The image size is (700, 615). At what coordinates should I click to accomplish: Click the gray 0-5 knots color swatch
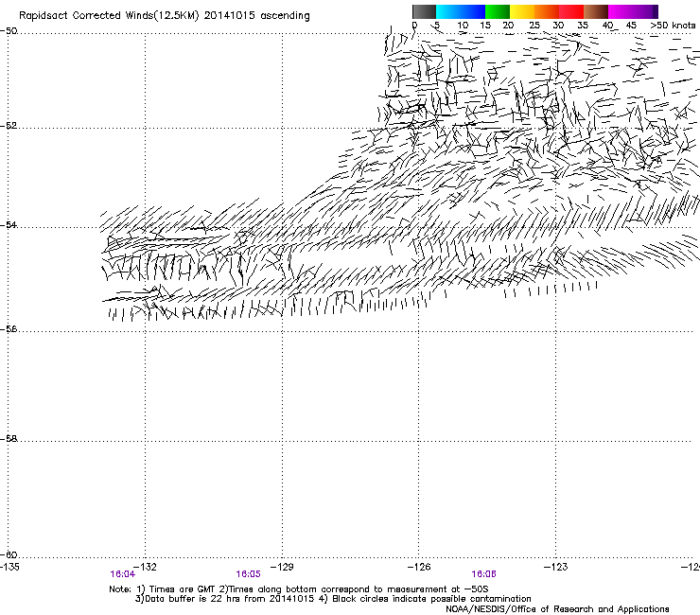(424, 11)
